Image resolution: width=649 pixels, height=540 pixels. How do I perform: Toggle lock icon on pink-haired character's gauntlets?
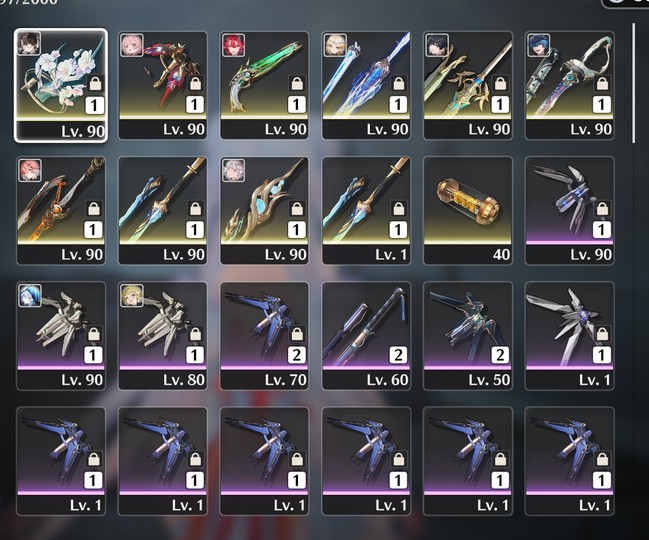point(195,83)
